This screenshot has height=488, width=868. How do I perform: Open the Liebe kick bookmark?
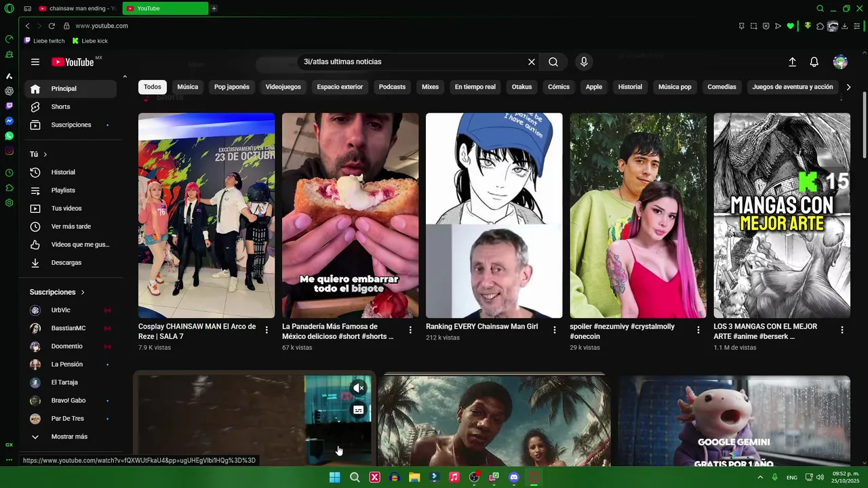90,41
